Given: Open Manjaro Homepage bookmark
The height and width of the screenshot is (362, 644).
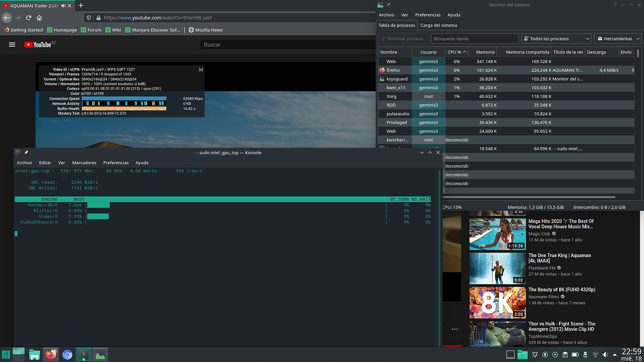Looking at the screenshot, I should pyautogui.click(x=62, y=30).
